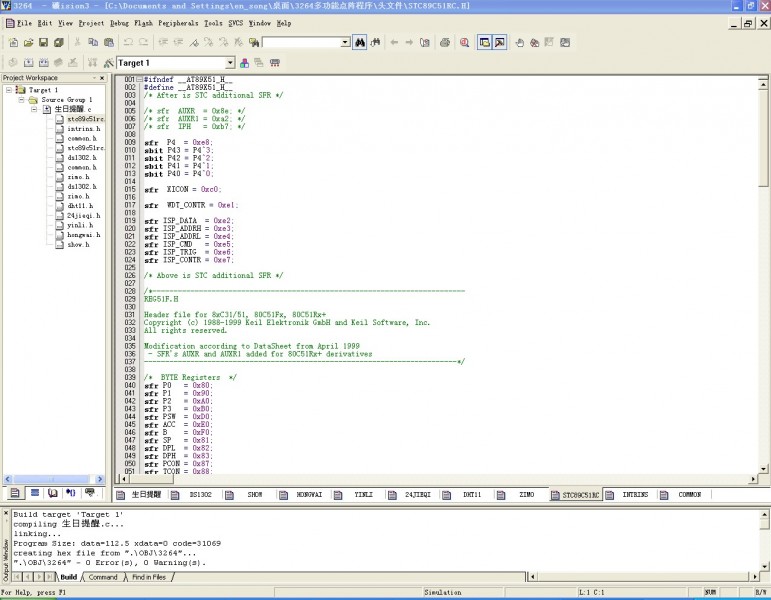Toggle the Project Window toolbar button
The height and width of the screenshot is (600, 771).
pyautogui.click(x=484, y=42)
